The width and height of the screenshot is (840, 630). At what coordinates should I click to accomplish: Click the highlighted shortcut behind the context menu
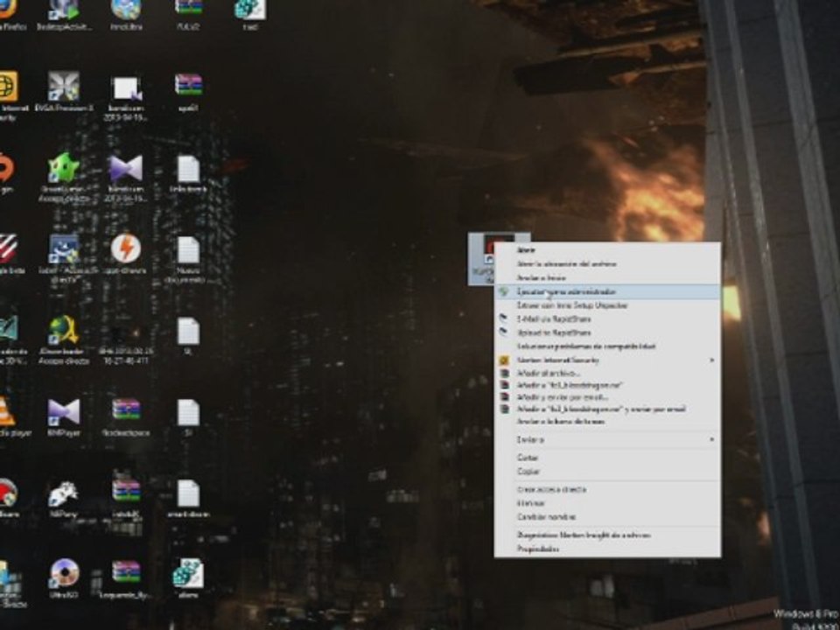(480, 259)
